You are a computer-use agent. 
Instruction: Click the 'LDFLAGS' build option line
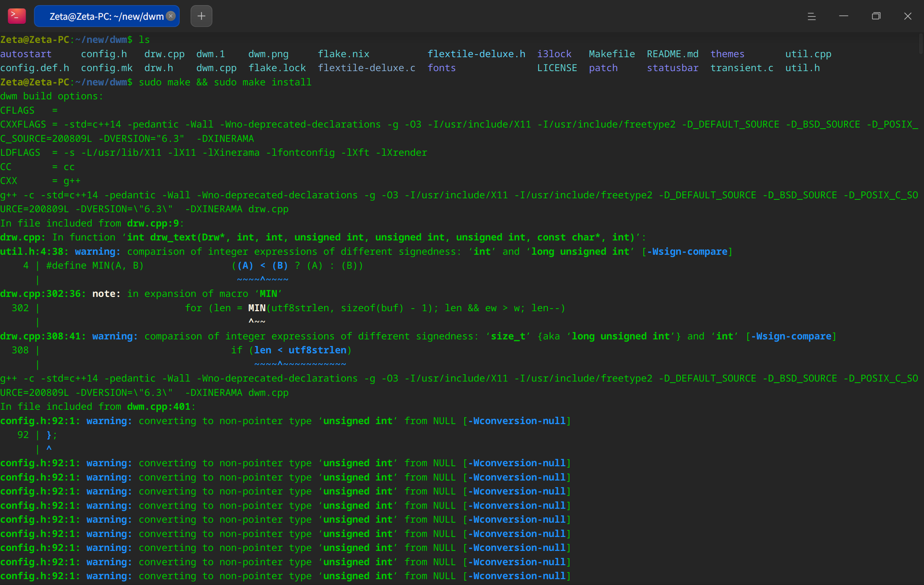pos(213,152)
